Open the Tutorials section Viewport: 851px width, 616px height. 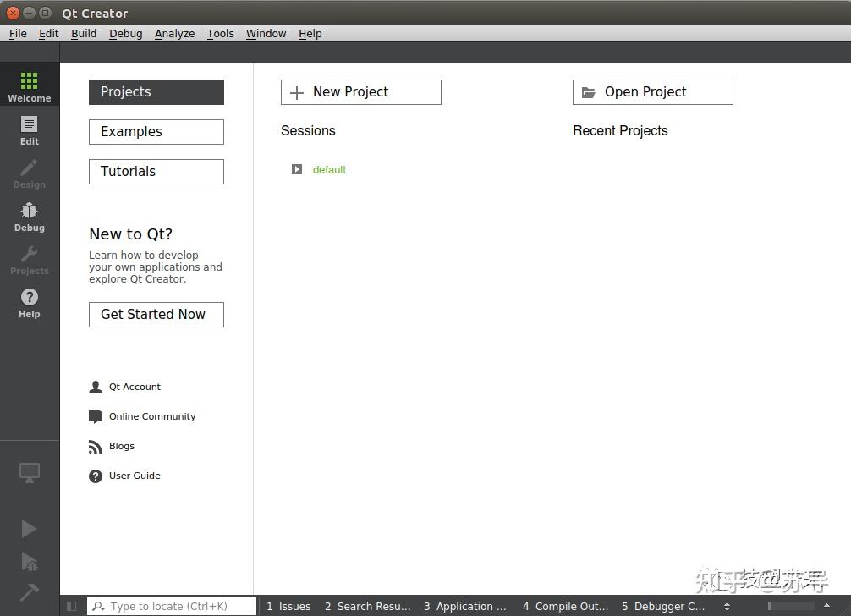click(156, 172)
